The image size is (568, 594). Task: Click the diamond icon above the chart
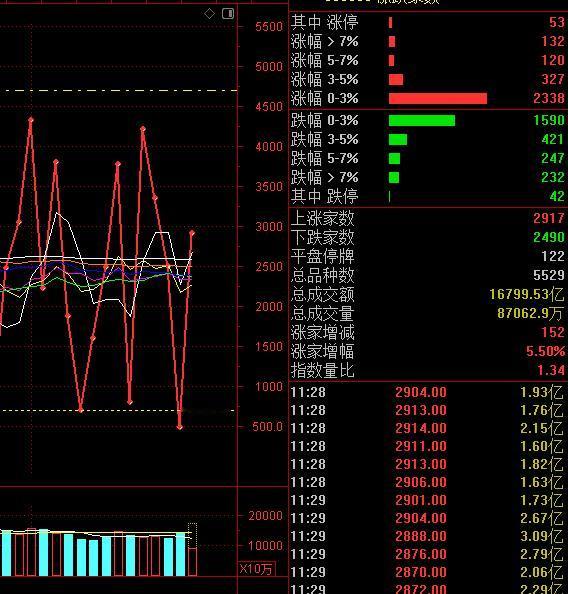[209, 14]
